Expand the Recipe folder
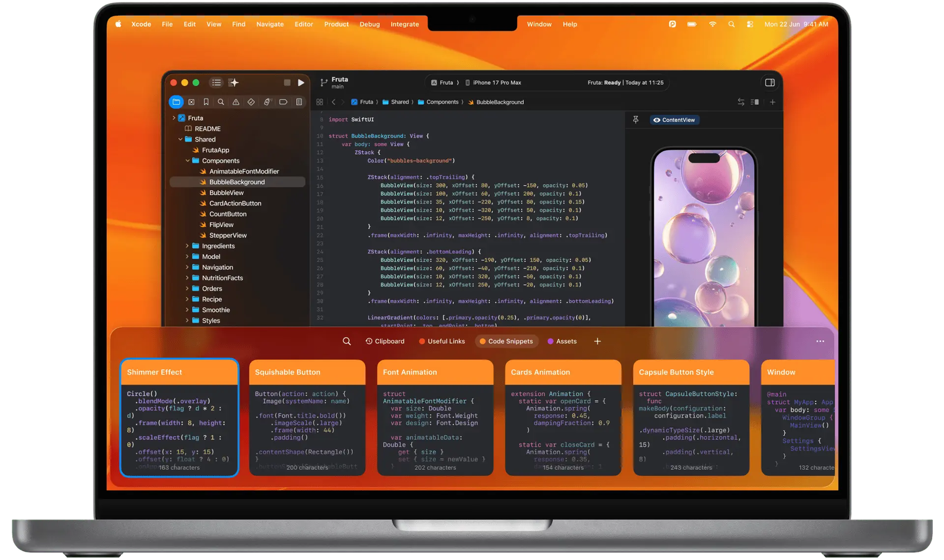This screenshot has width=944, height=560. (x=188, y=299)
